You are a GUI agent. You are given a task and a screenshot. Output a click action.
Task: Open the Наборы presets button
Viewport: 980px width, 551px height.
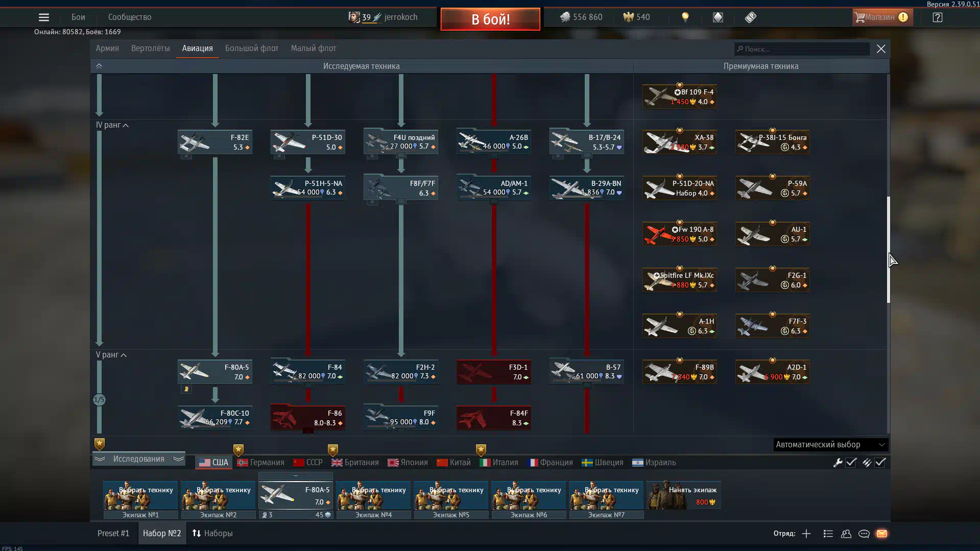(x=212, y=534)
